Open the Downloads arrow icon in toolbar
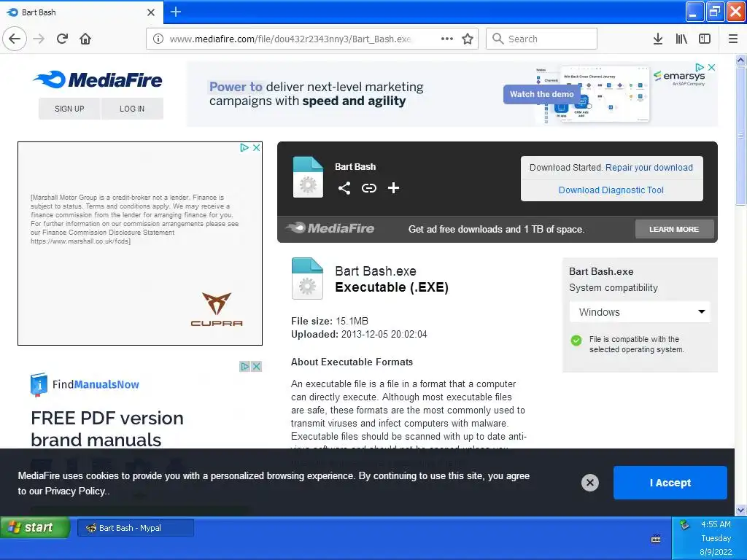Image resolution: width=747 pixels, height=560 pixels. point(658,39)
